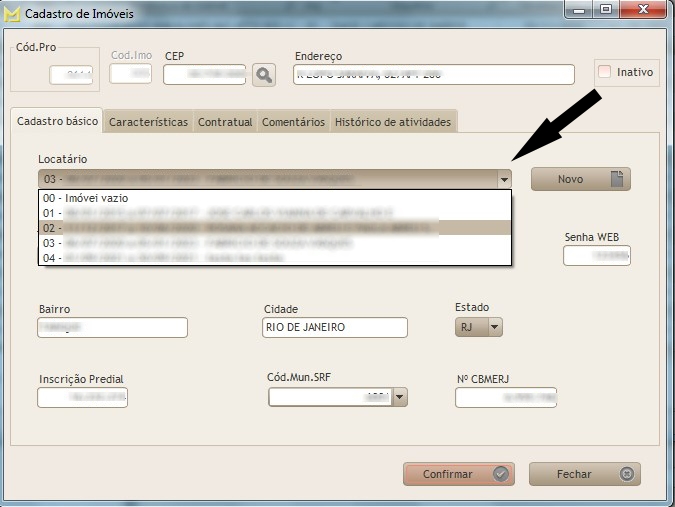Click the CEP search magnifier icon
This screenshot has width=675, height=507.
(262, 74)
